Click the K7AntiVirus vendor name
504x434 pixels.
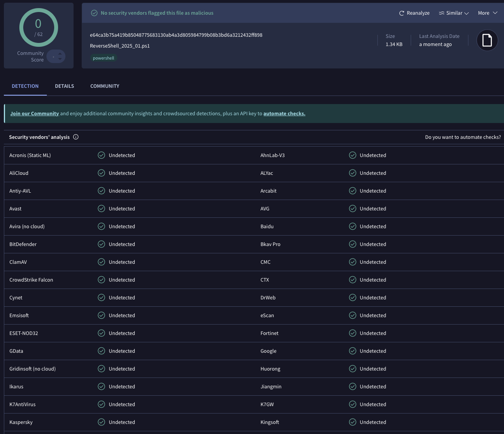pyautogui.click(x=22, y=405)
